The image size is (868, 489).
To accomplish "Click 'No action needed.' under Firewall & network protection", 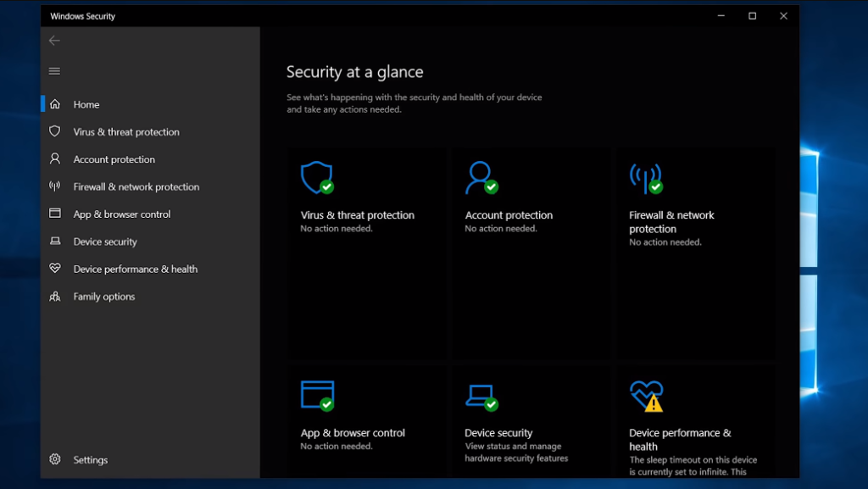I will pyautogui.click(x=665, y=242).
